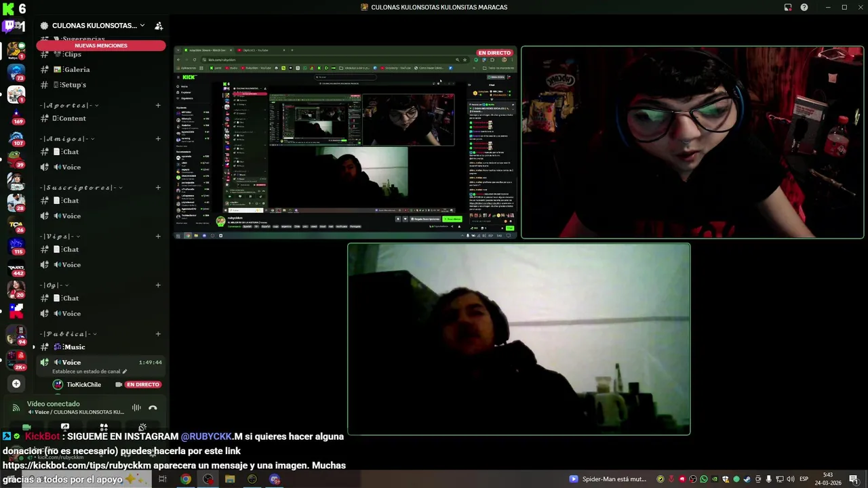
Task: Edit channel status via the pencil icon
Action: [124, 371]
